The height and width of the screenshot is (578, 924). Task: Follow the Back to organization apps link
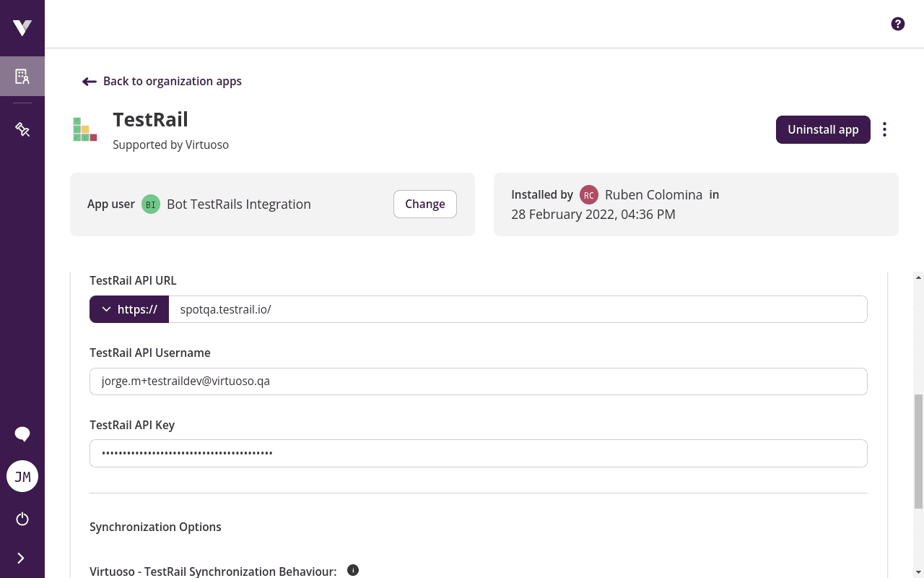(172, 81)
